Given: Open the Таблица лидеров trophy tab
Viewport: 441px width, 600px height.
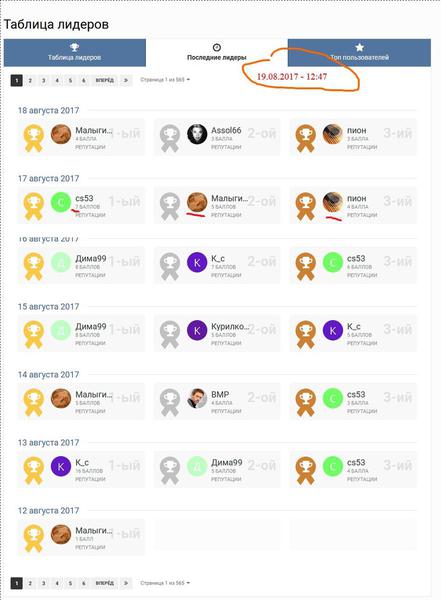Looking at the screenshot, I should click(75, 53).
